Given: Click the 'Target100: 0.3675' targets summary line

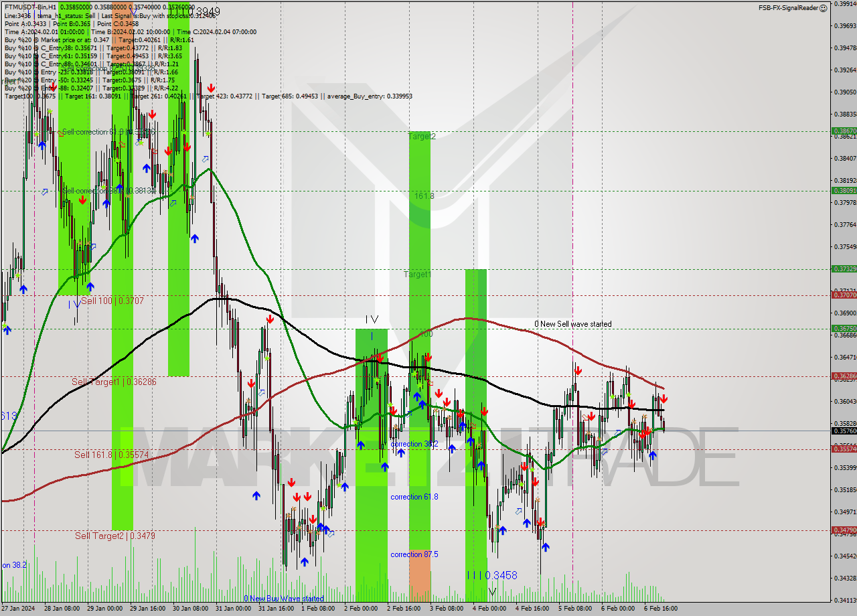Looking at the screenshot, I should tap(208, 96).
